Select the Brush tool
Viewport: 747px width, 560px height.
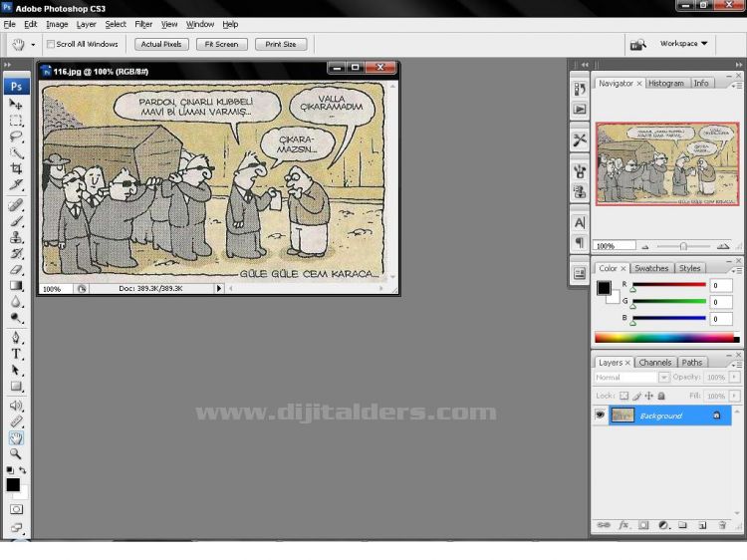pyautogui.click(x=16, y=221)
